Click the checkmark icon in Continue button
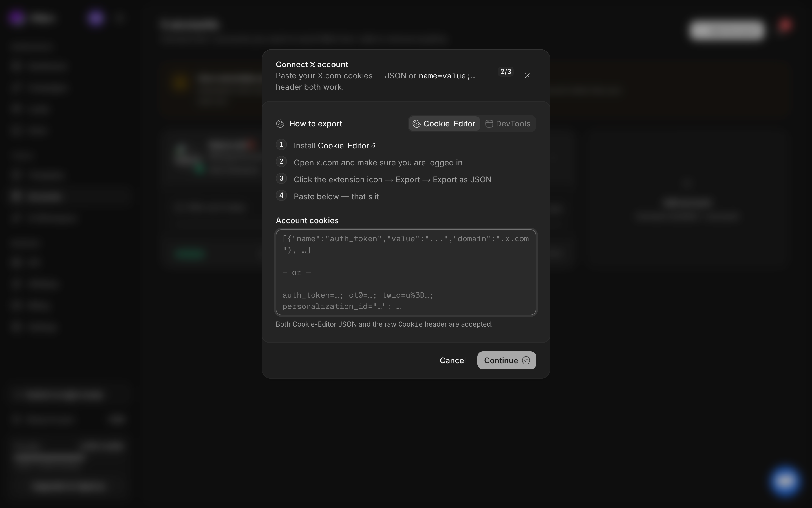 click(526, 360)
